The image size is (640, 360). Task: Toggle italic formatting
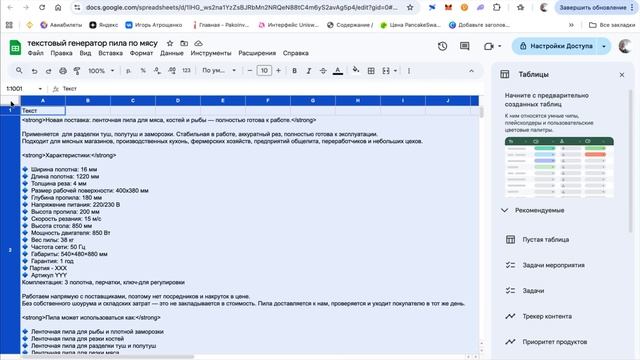pos(309,71)
